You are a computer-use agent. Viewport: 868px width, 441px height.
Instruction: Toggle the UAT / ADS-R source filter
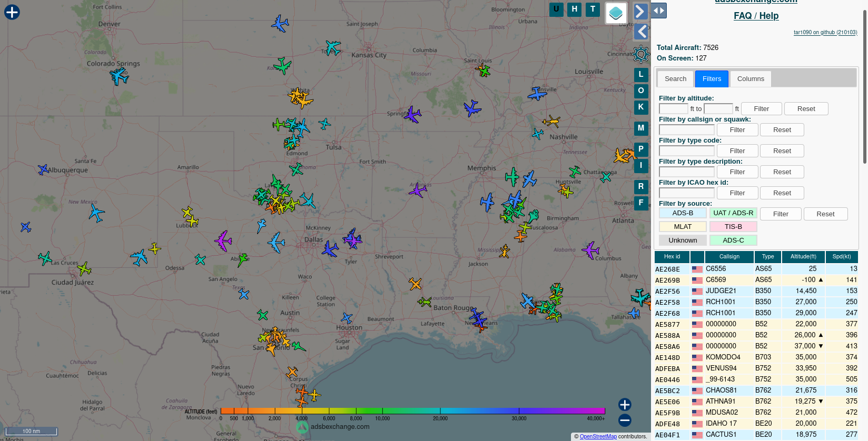(x=733, y=213)
